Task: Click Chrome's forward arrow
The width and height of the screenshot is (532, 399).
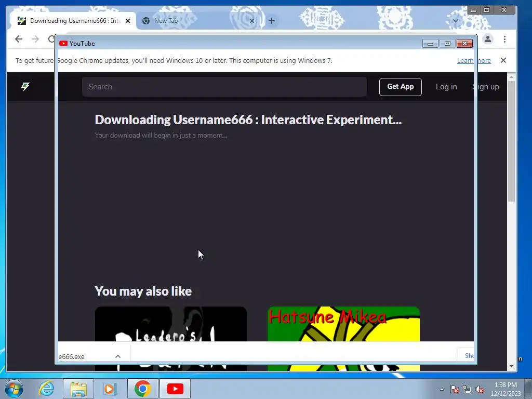Action: (x=35, y=39)
